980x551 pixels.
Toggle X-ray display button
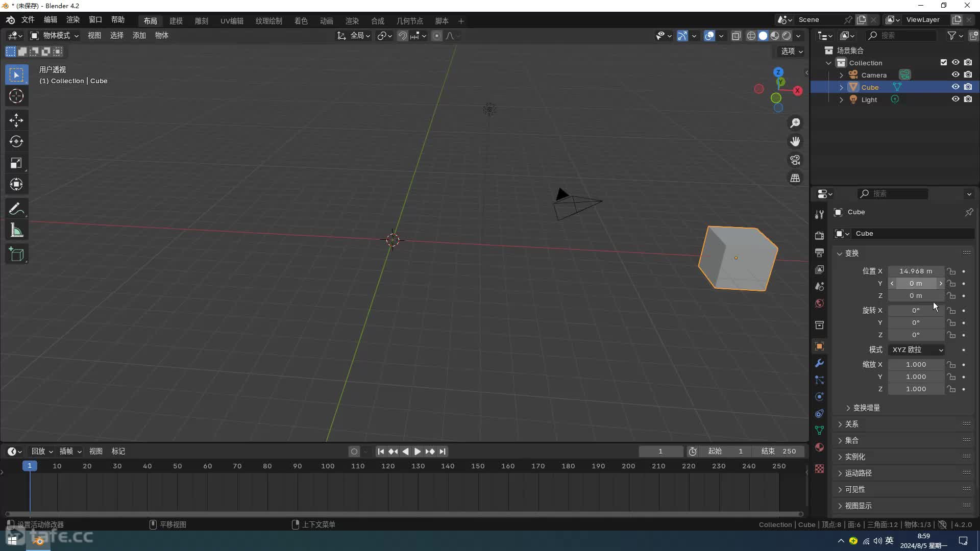tap(736, 36)
